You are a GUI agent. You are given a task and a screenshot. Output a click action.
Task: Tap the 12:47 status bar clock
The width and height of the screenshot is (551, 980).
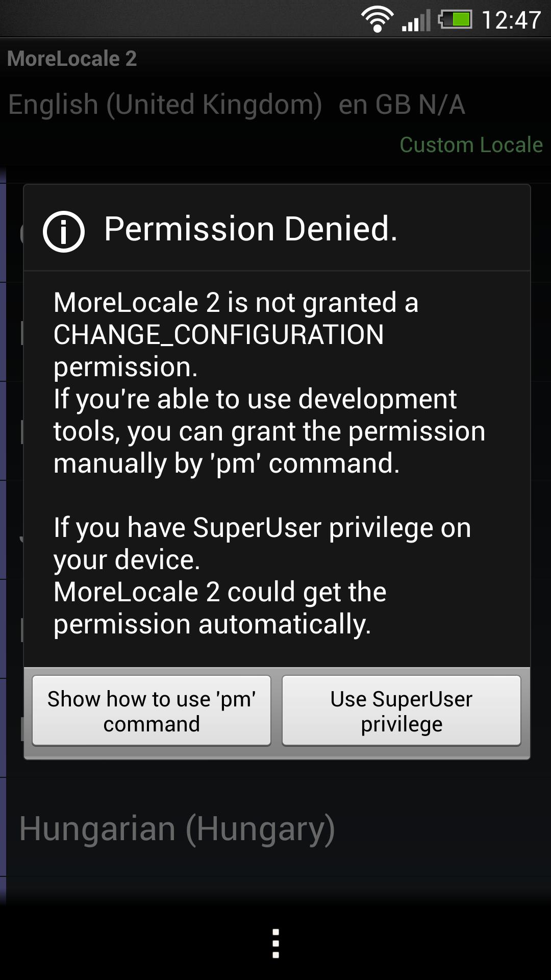point(511,20)
